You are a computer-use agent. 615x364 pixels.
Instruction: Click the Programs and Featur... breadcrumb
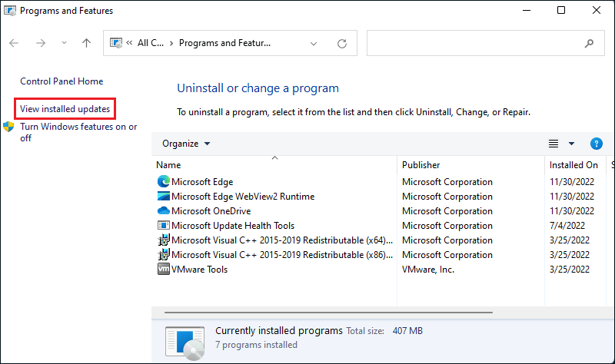(224, 43)
